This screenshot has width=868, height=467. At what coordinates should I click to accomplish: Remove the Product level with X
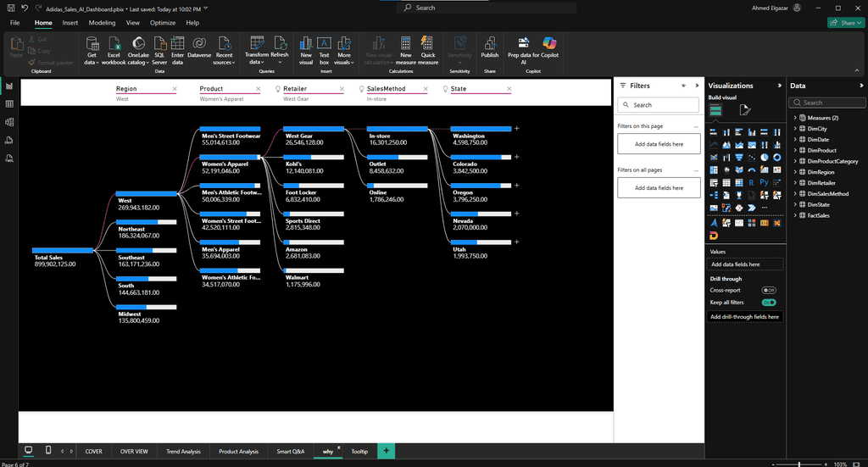tap(258, 88)
